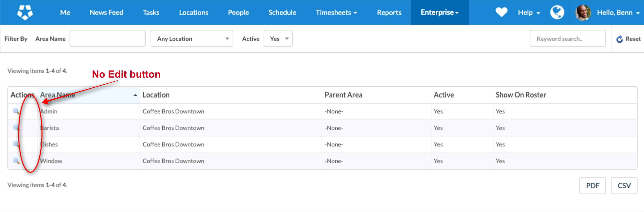View details of the Admin area

click(x=16, y=111)
